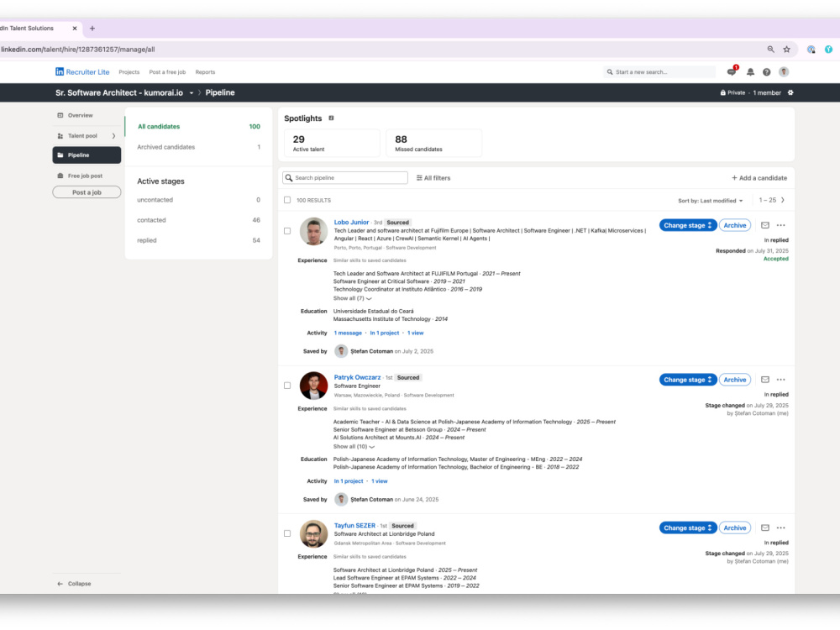The image size is (840, 630).
Task: Open the help question mark icon
Action: point(767,71)
